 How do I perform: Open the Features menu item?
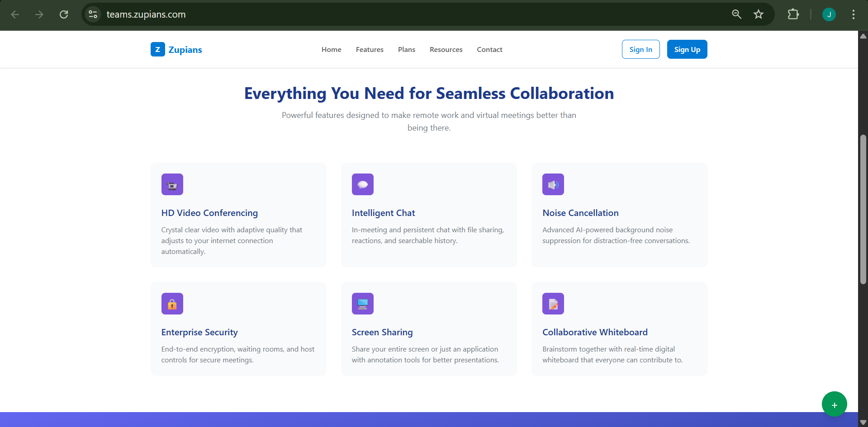[369, 50]
